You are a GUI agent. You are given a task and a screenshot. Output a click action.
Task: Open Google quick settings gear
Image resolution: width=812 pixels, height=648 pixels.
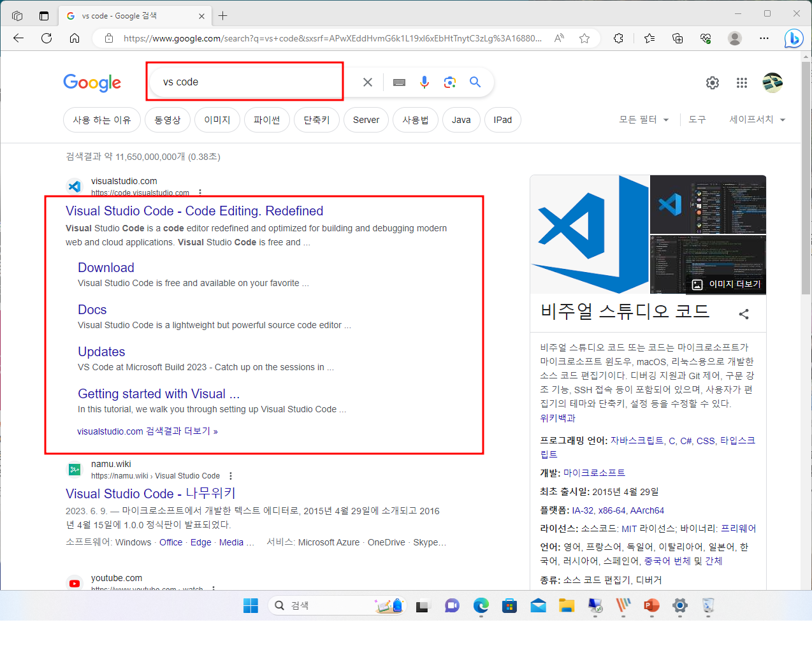(713, 83)
